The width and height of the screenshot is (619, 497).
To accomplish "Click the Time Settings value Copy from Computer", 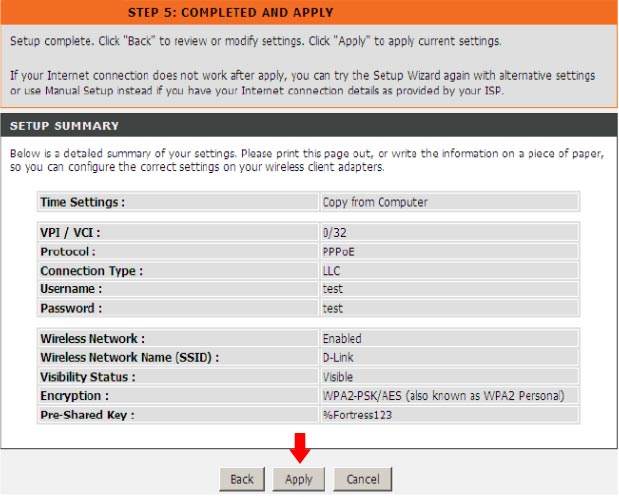I will tap(374, 202).
